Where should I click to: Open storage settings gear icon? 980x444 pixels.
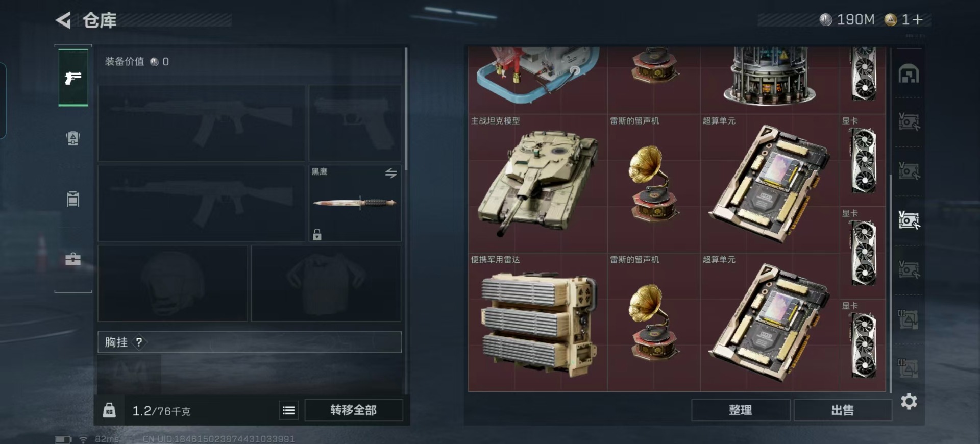(909, 402)
